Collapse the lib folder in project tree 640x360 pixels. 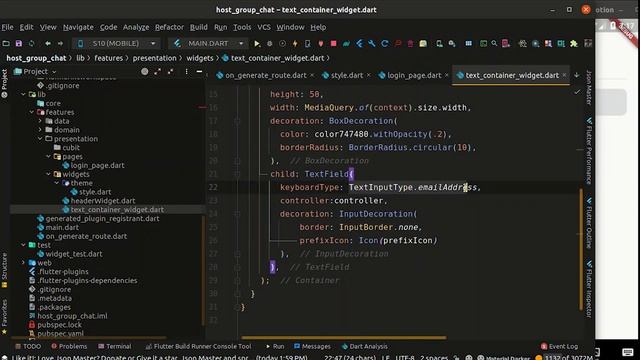tap(23, 94)
